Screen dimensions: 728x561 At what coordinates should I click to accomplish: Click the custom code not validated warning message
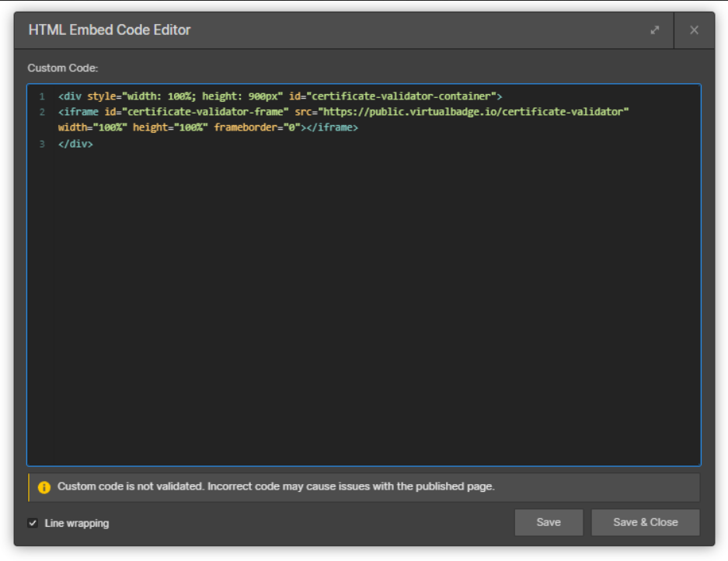tap(276, 487)
